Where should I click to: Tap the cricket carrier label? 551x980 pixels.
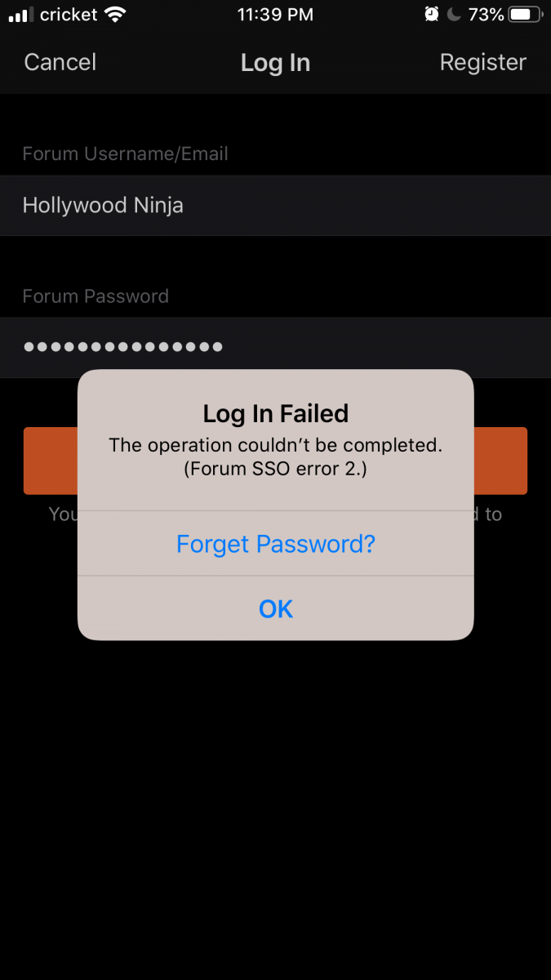[69, 15]
